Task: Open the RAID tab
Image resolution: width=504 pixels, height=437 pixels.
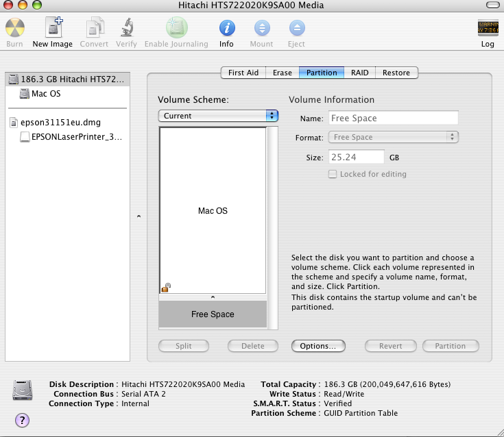Action: pyautogui.click(x=360, y=73)
